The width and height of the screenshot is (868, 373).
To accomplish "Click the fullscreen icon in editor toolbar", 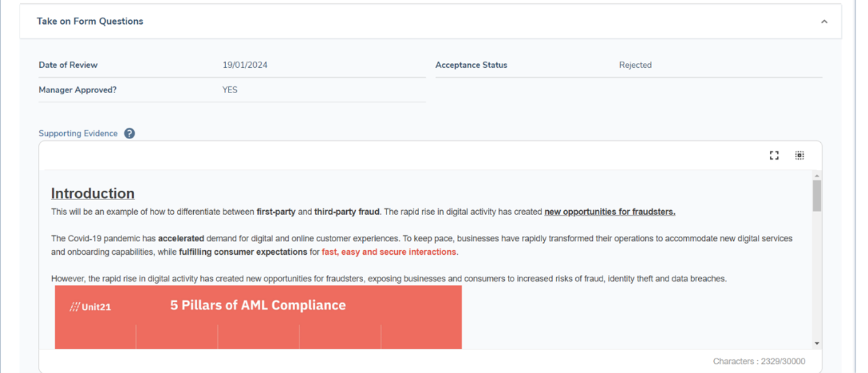I will tap(774, 155).
